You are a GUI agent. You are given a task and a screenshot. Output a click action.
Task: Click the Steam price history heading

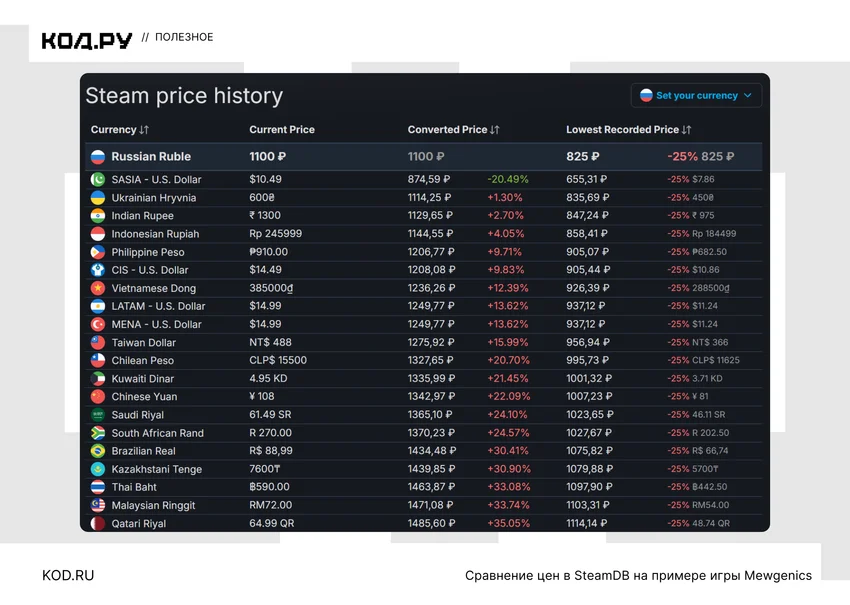(184, 95)
